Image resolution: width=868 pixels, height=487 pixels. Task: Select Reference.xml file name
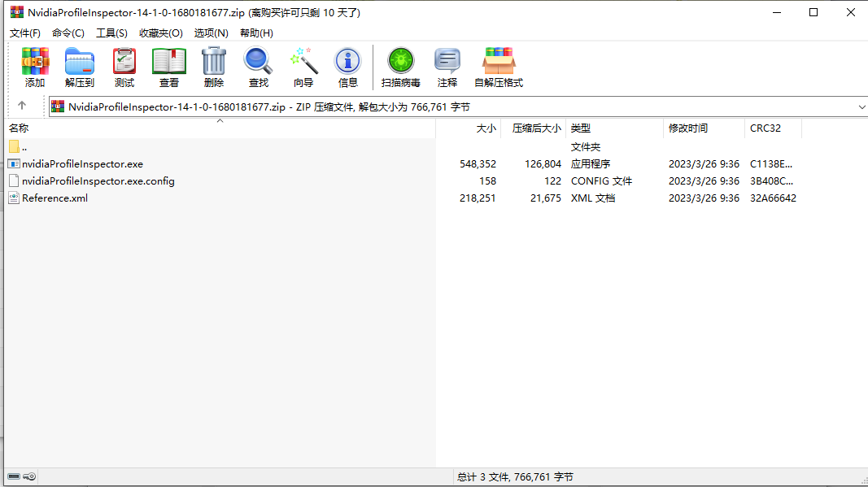(55, 198)
